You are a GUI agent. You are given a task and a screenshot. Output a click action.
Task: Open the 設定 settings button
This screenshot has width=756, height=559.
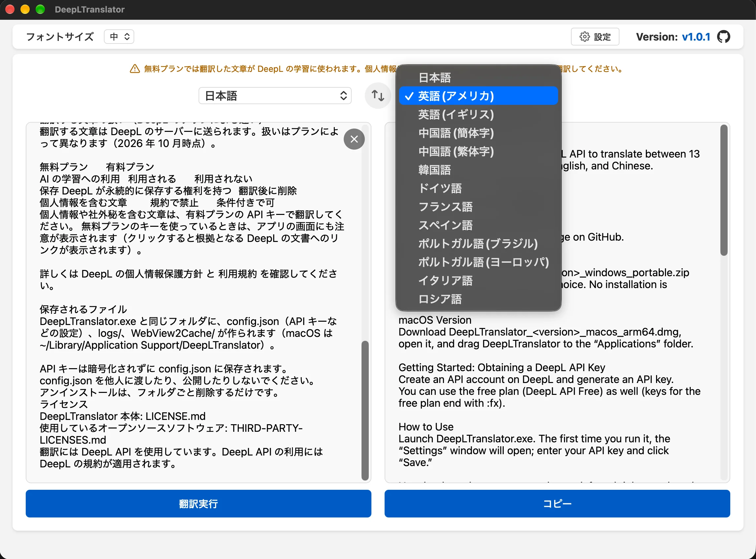(595, 37)
